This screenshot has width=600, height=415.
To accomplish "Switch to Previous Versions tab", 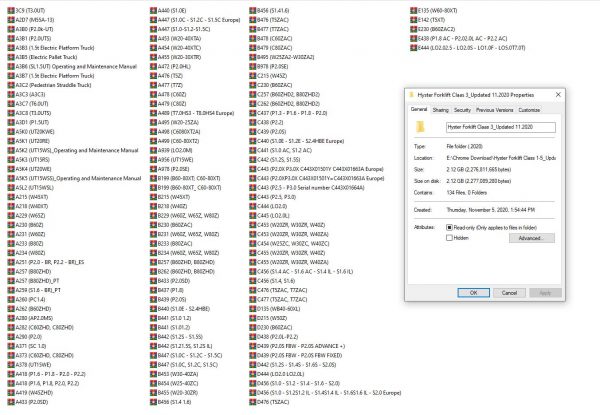I will click(x=494, y=110).
